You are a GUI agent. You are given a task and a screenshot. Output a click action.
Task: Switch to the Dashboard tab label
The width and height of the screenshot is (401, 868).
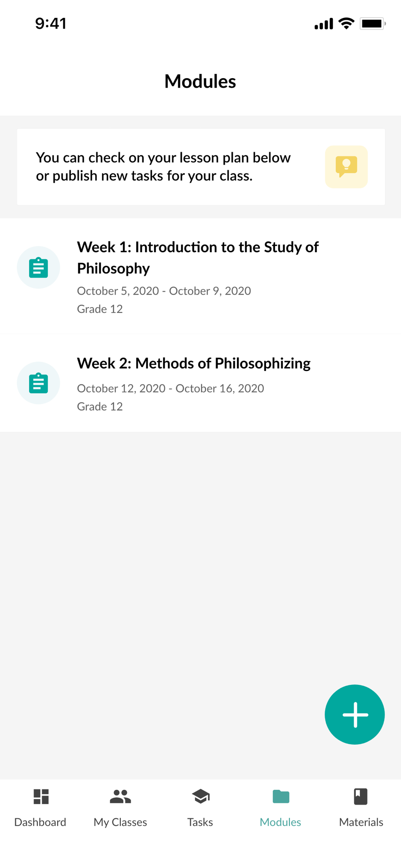point(40,822)
